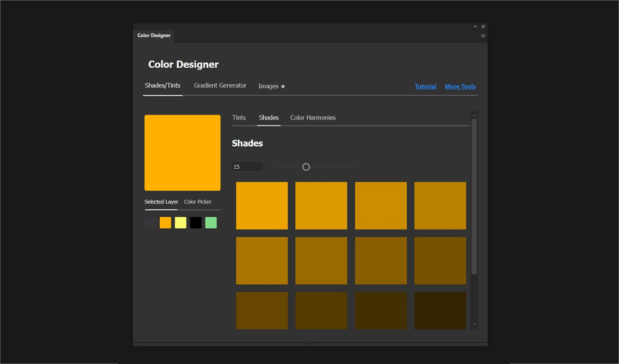Pick the small orange layer swatch
The image size is (619, 364).
(165, 222)
